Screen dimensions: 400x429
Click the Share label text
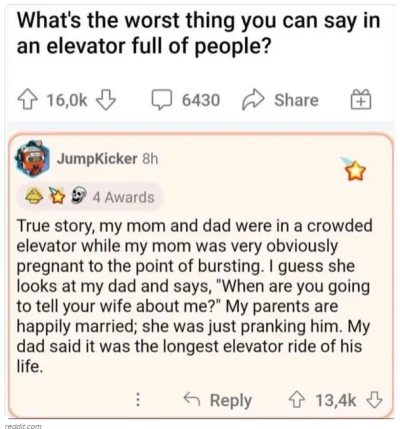pos(296,100)
